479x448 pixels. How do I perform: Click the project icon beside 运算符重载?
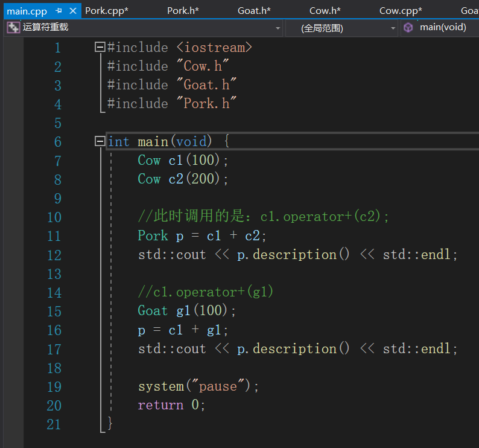pyautogui.click(x=13, y=27)
